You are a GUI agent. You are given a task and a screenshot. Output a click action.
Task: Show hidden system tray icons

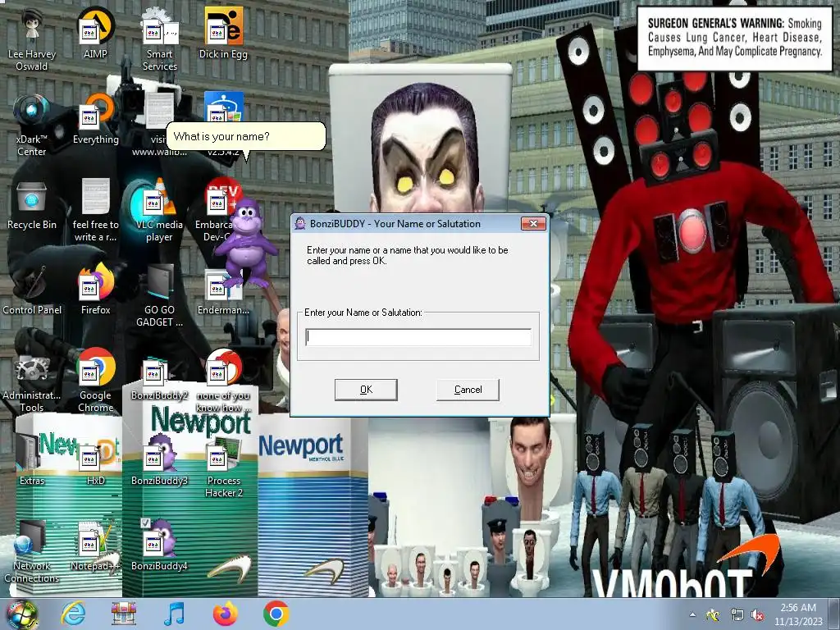click(x=692, y=615)
